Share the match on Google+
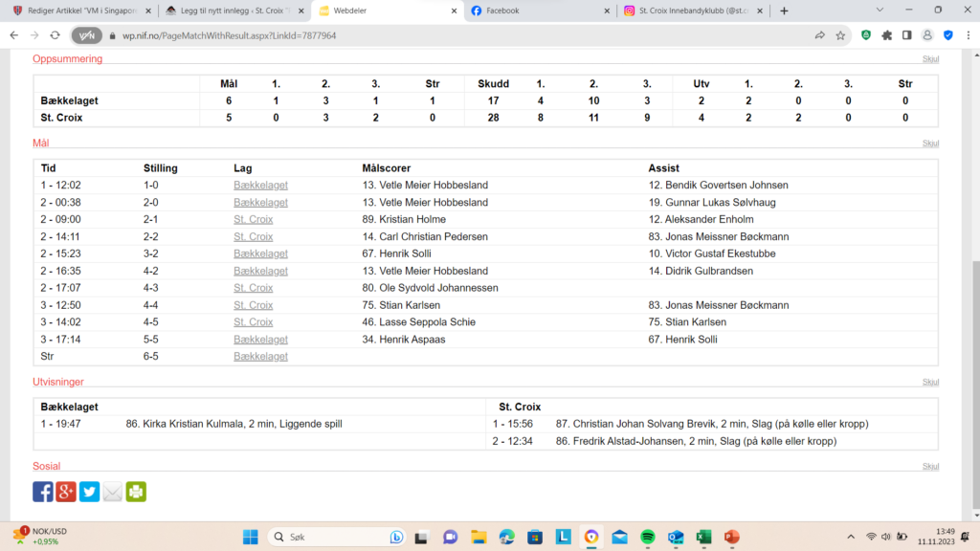The width and height of the screenshot is (980, 551). [x=66, y=492]
